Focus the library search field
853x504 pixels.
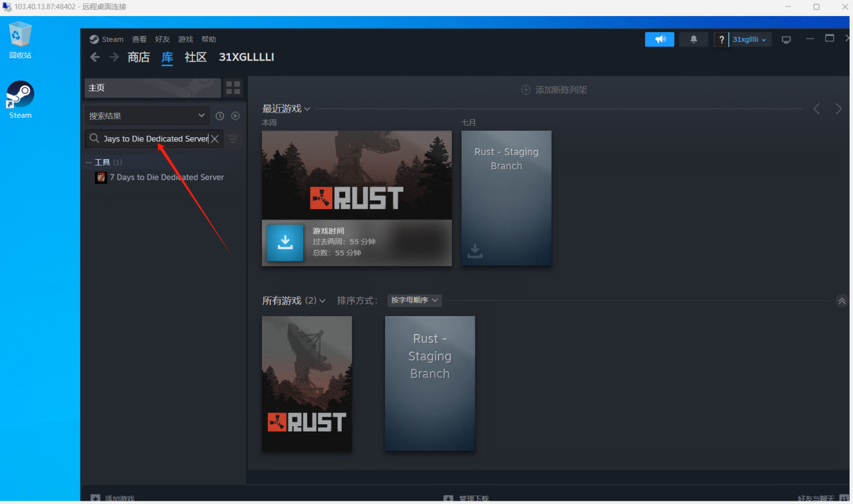point(156,139)
